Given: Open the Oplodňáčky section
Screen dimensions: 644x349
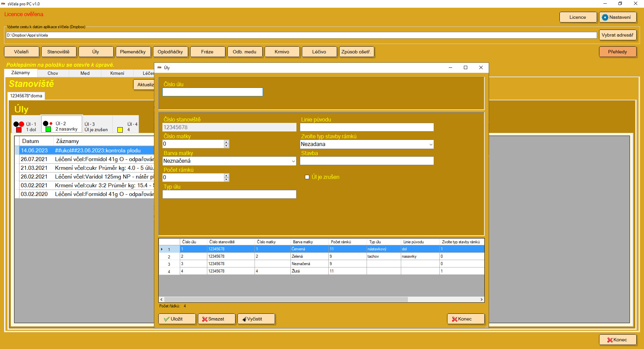Looking at the screenshot, I should 170,52.
